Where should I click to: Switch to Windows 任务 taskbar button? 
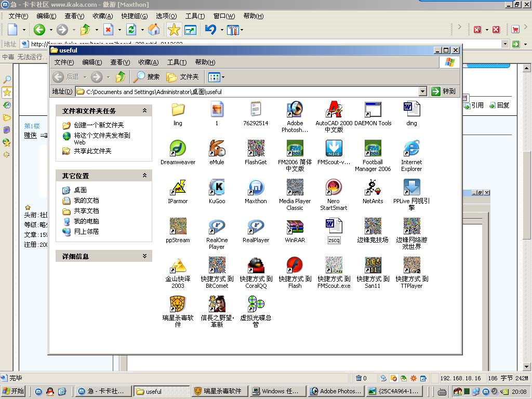pos(277,391)
